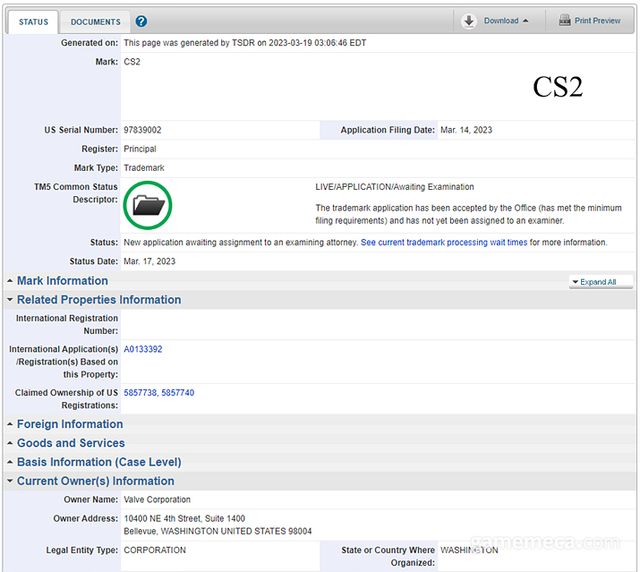This screenshot has height=572, width=640.
Task: Click the CS2 mark image
Action: tap(557, 87)
